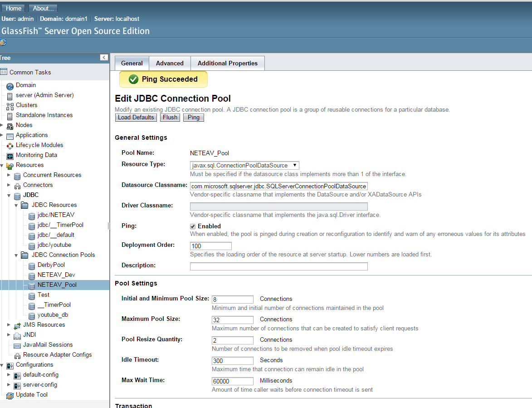Viewport: 532px width, 408px height.
Task: Expand the JMS Resources node
Action: coord(9,324)
